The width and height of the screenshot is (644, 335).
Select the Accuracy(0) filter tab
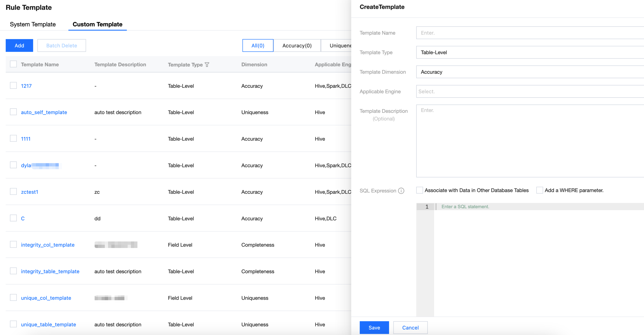click(297, 46)
